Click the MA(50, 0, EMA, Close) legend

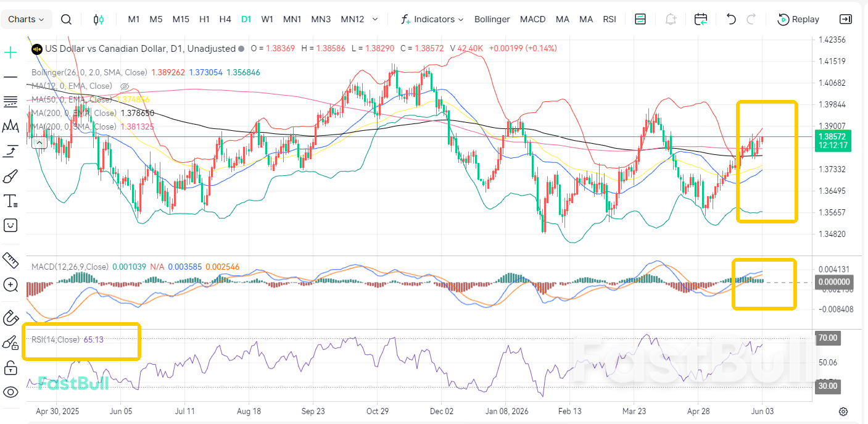point(72,99)
